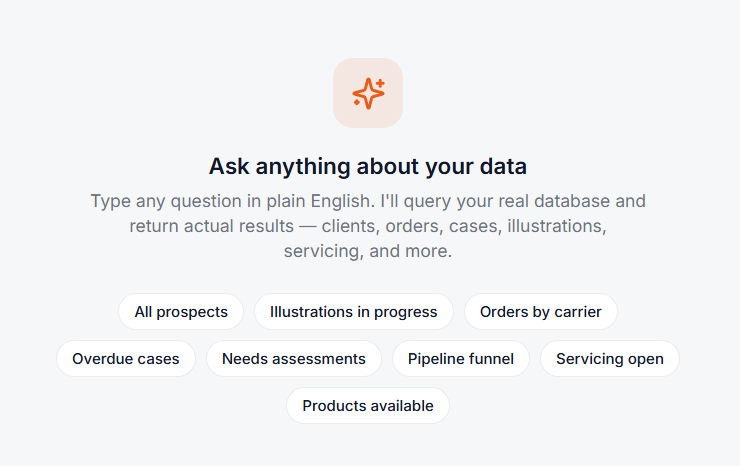Viewport: 740px width, 466px height.
Task: Run the Illustrations in progress query
Action: pyautogui.click(x=353, y=312)
